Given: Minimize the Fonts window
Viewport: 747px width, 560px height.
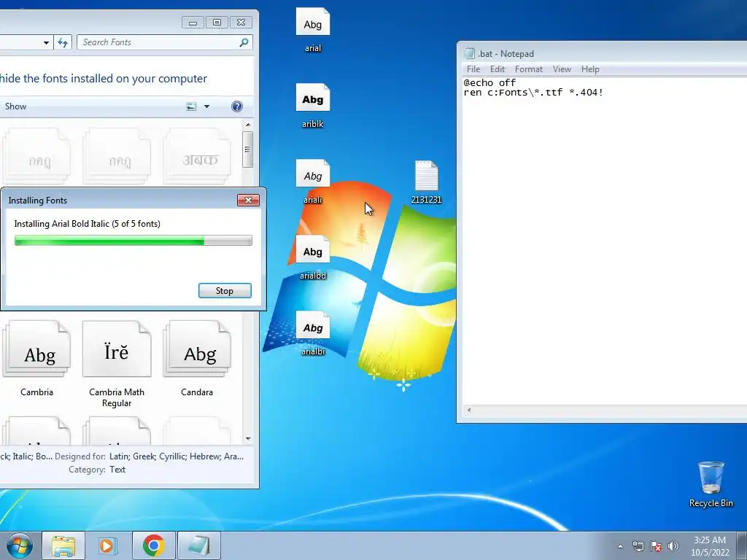Looking at the screenshot, I should pos(193,23).
